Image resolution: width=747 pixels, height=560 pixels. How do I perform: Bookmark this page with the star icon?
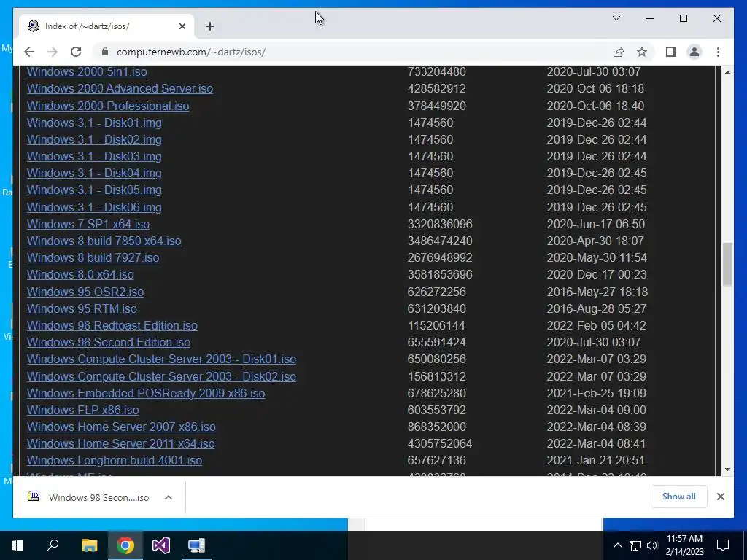pyautogui.click(x=642, y=52)
